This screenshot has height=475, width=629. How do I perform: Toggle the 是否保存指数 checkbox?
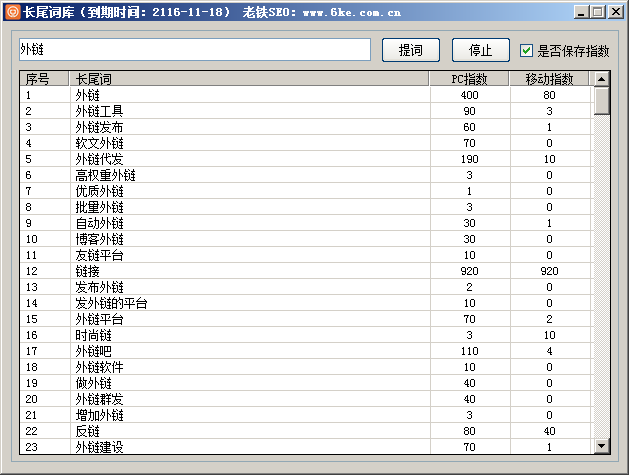click(526, 50)
